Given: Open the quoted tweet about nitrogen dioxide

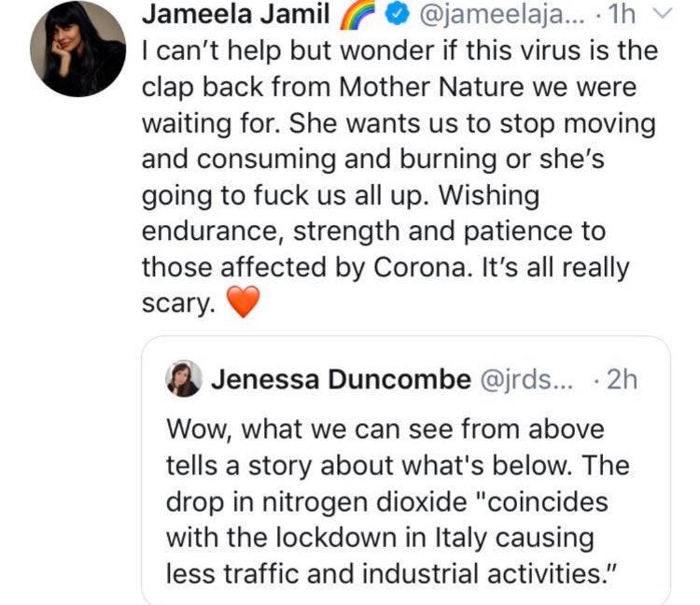Looking at the screenshot, I should [x=406, y=470].
